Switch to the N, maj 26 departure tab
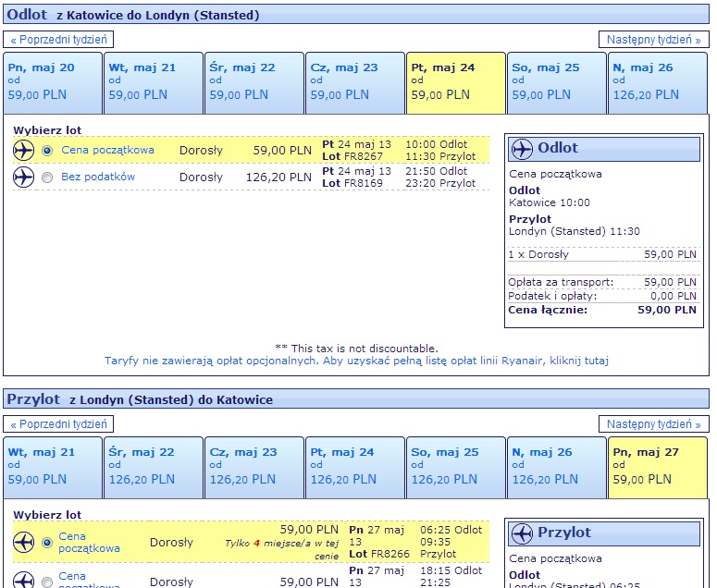Image resolution: width=717 pixels, height=588 pixels. pos(658,82)
